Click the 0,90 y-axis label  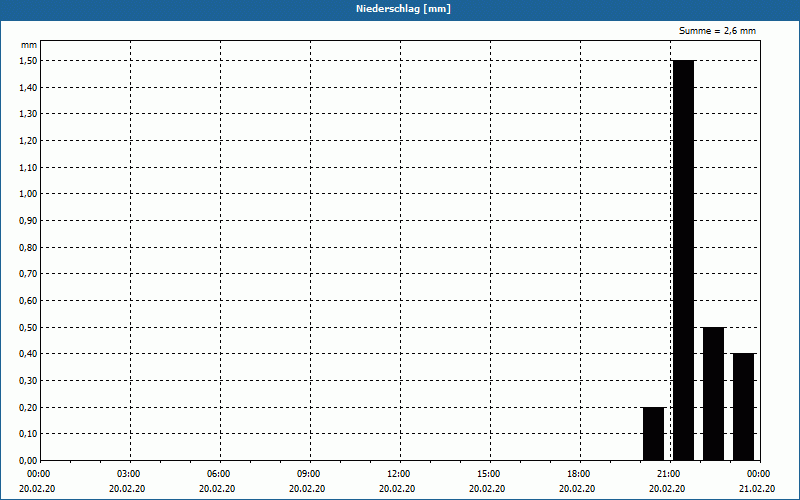[28, 220]
